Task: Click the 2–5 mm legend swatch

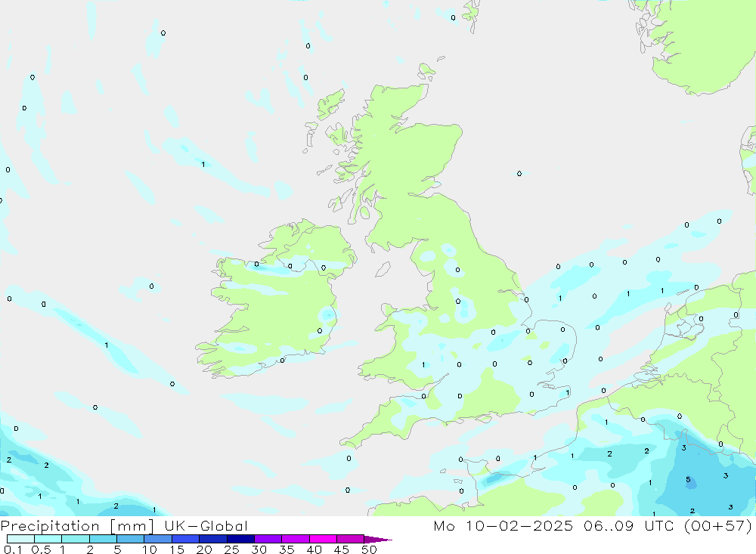Action: pos(103,539)
